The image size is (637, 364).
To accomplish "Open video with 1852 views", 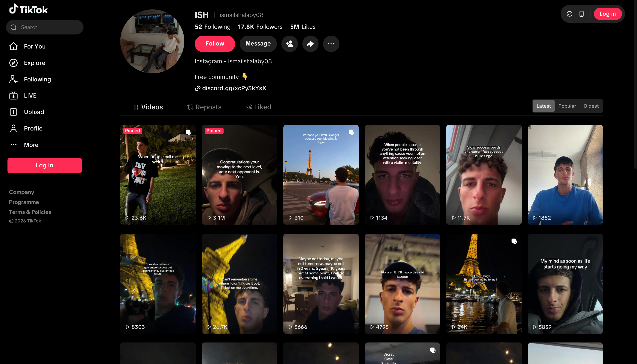I will (x=565, y=175).
